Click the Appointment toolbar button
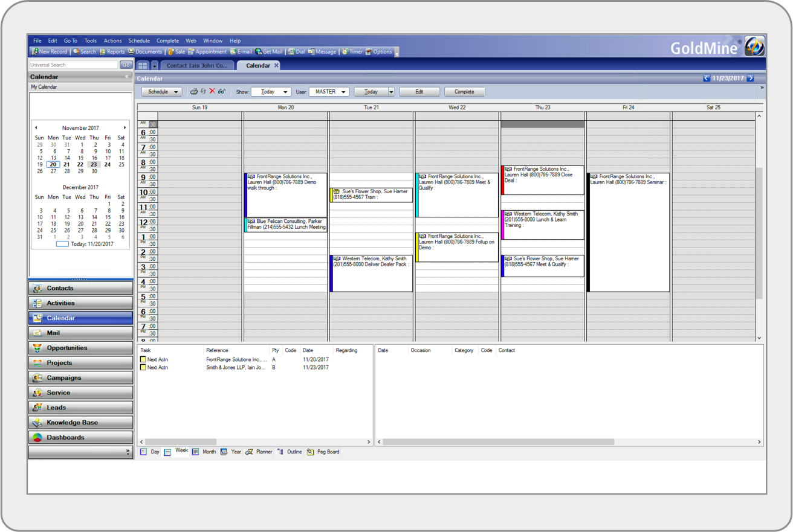This screenshot has width=793, height=532. tap(207, 52)
